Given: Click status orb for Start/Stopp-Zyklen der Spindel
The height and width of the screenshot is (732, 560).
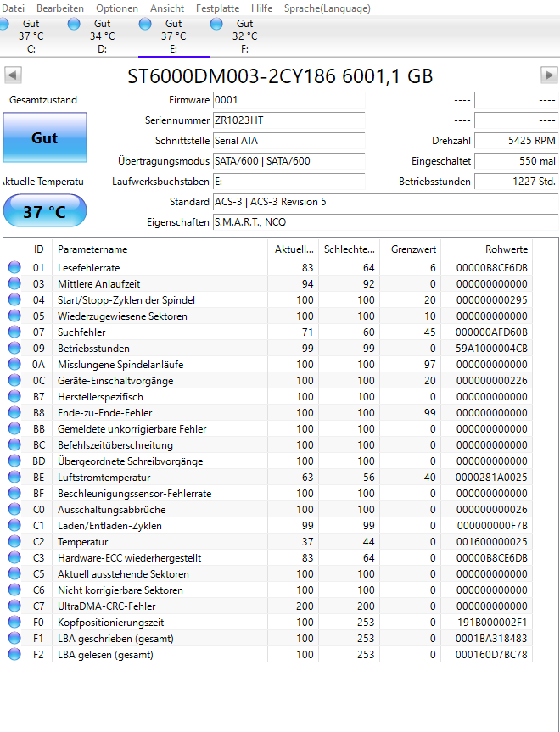Looking at the screenshot, I should point(14,299).
